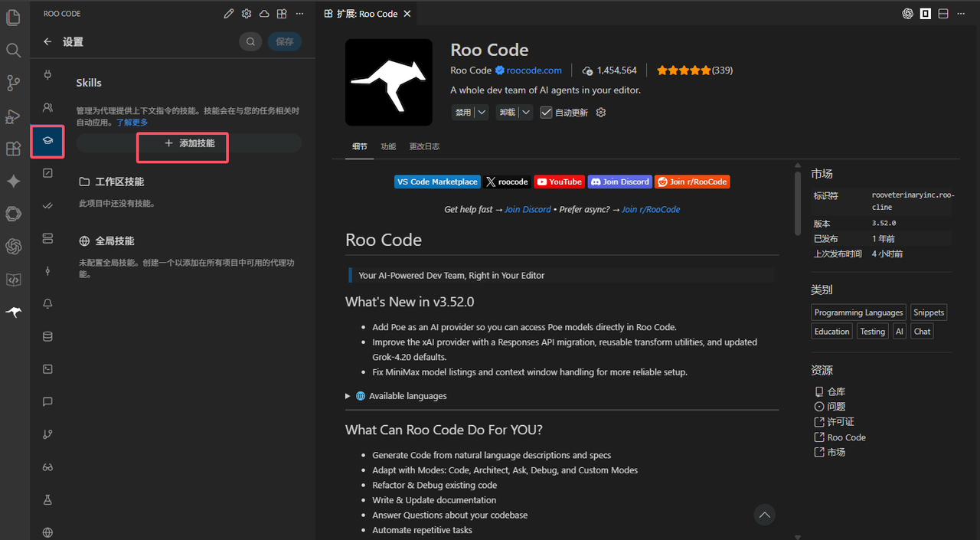Viewport: 980px width, 540px height.
Task: Open the plug providers settings section
Action: [x=47, y=75]
